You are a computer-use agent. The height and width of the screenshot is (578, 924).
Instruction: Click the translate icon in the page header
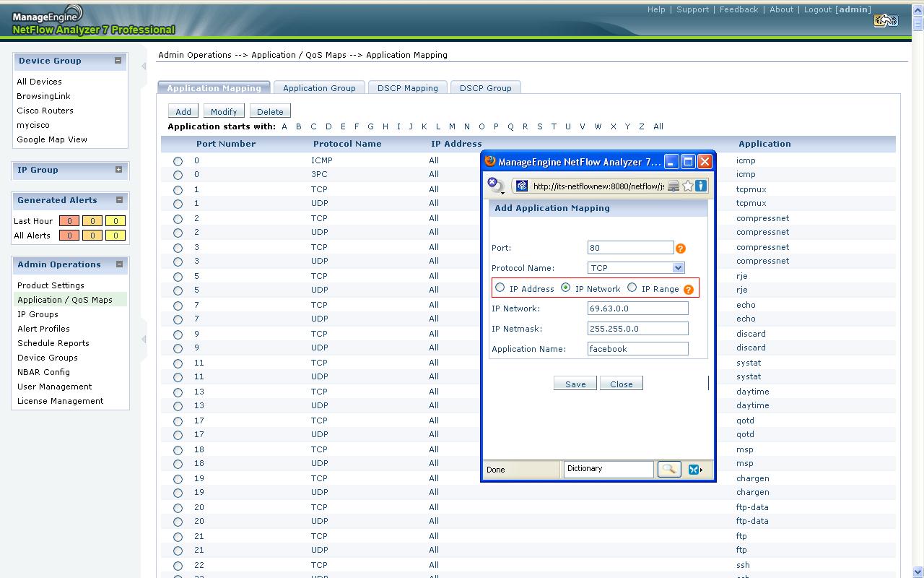(885, 21)
